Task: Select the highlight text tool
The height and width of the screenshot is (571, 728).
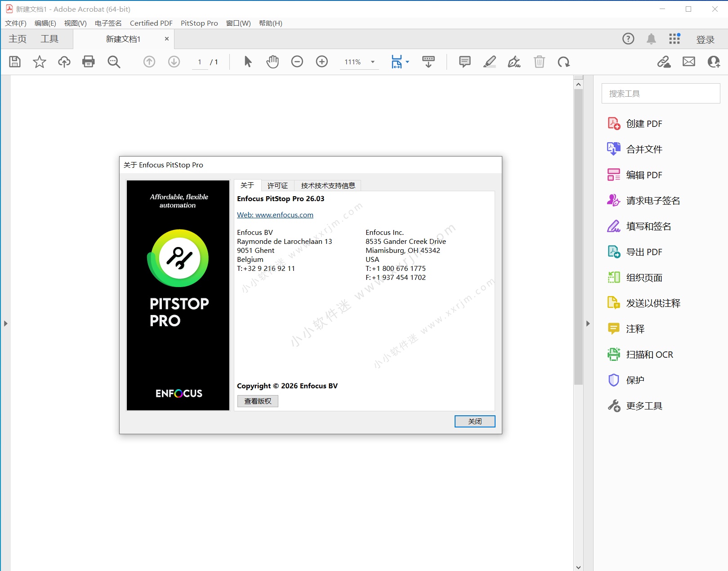Action: point(489,62)
